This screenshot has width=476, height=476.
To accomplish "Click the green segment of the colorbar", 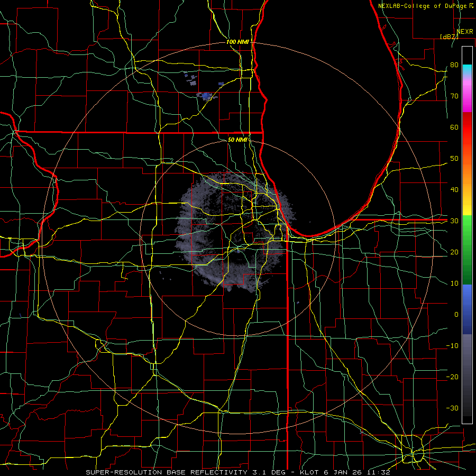I will 467,250.
